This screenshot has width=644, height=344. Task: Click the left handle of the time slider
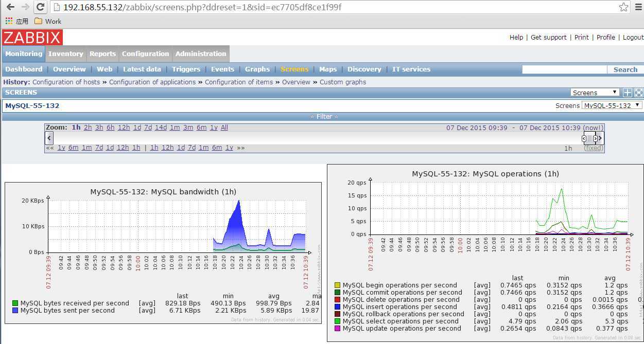coord(584,138)
